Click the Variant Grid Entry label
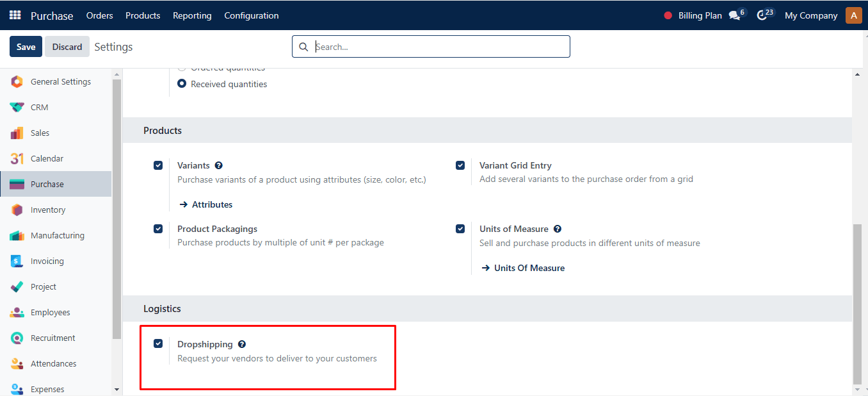This screenshot has width=868, height=396. click(515, 165)
